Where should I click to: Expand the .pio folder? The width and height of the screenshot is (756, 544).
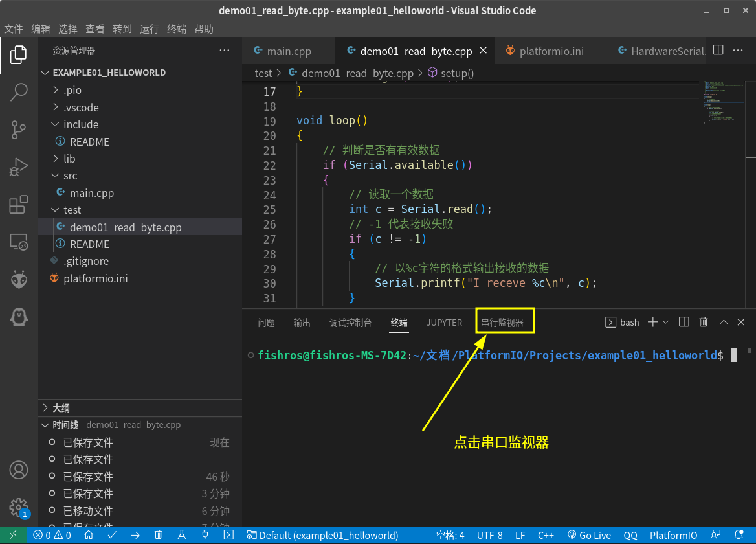coord(72,90)
